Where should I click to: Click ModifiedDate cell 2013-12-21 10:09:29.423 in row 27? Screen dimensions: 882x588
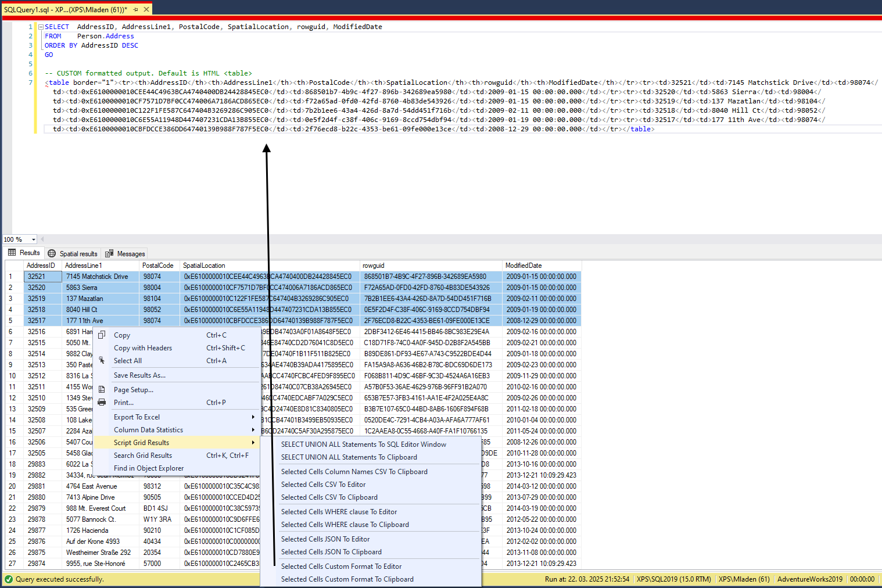click(x=542, y=564)
